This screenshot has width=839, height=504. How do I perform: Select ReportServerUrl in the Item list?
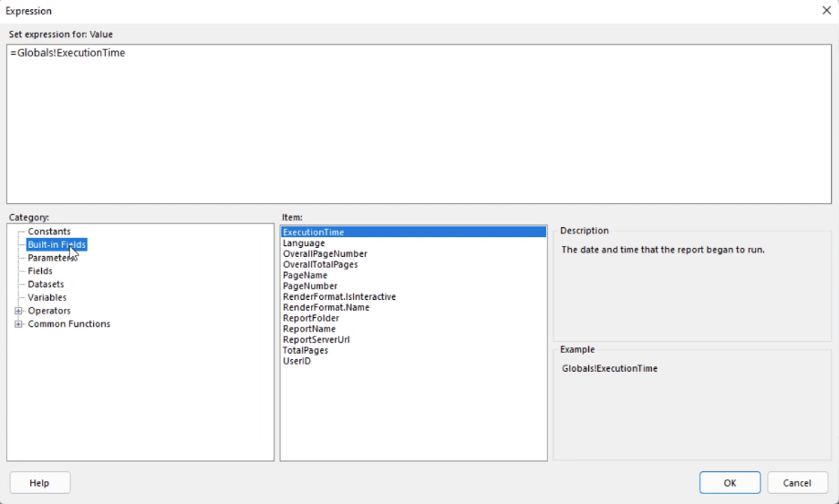point(316,339)
